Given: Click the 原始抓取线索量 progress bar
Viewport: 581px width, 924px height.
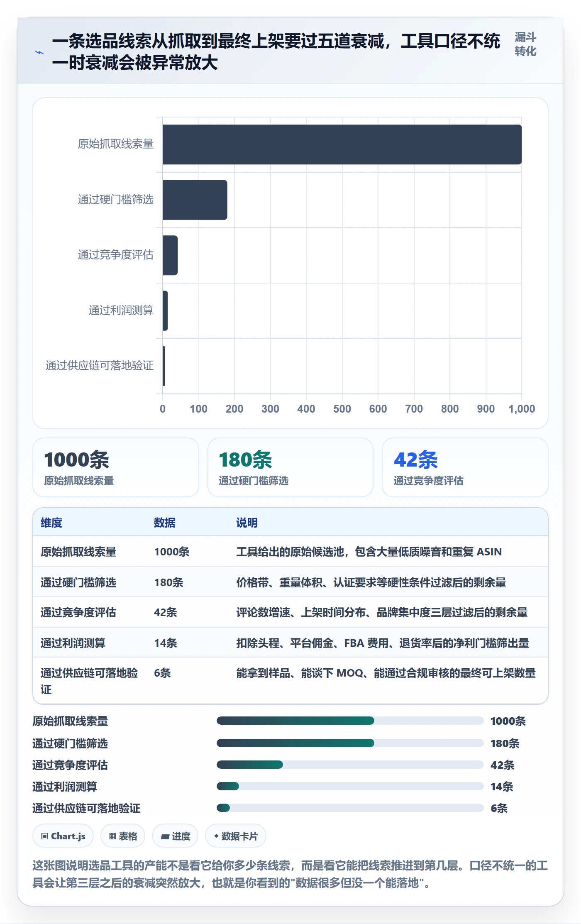Looking at the screenshot, I should click(350, 721).
